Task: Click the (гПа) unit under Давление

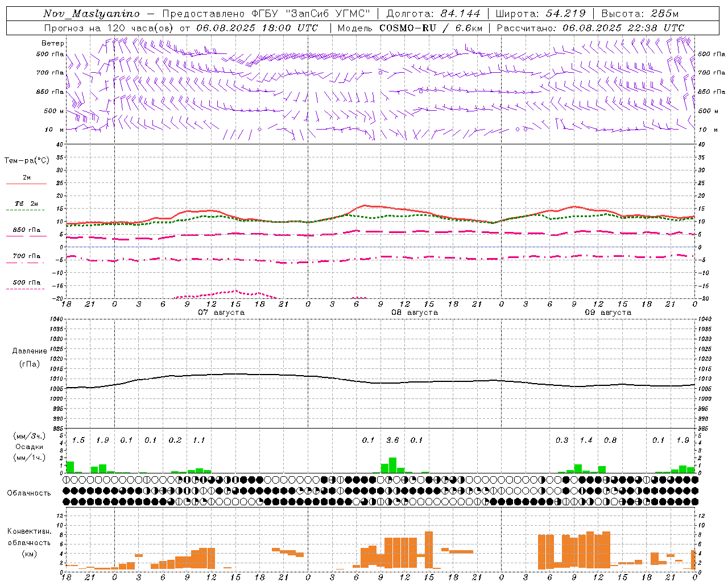Action: [x=30, y=364]
